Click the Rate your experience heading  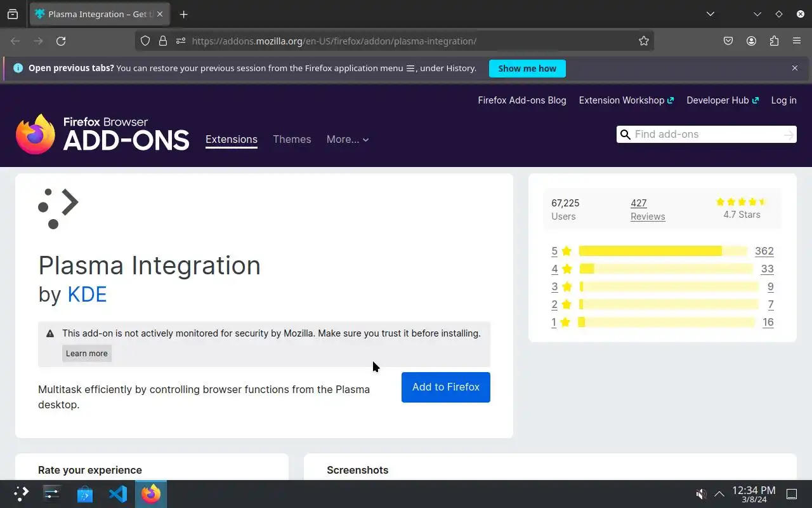click(x=90, y=470)
